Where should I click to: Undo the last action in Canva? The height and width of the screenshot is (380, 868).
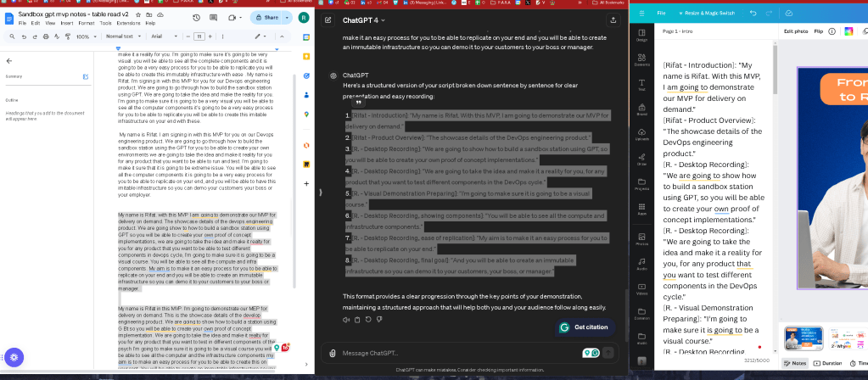pyautogui.click(x=753, y=13)
